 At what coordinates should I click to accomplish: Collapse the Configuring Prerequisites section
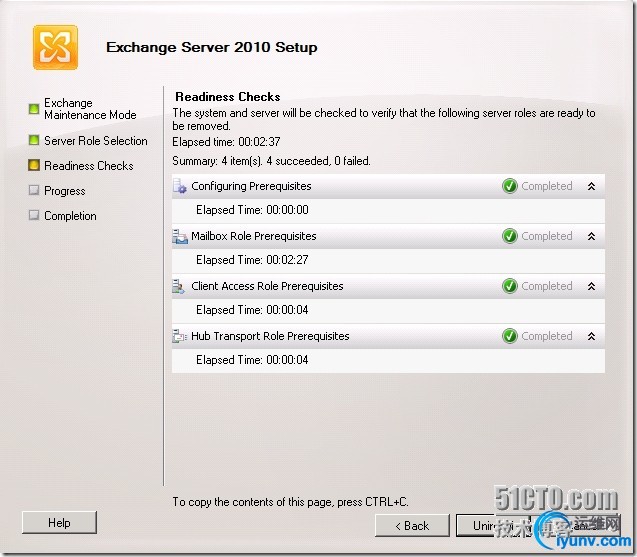592,186
